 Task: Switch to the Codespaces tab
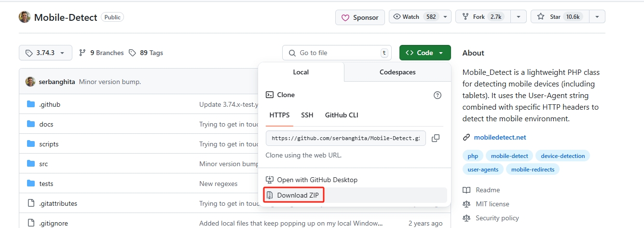[x=397, y=72]
